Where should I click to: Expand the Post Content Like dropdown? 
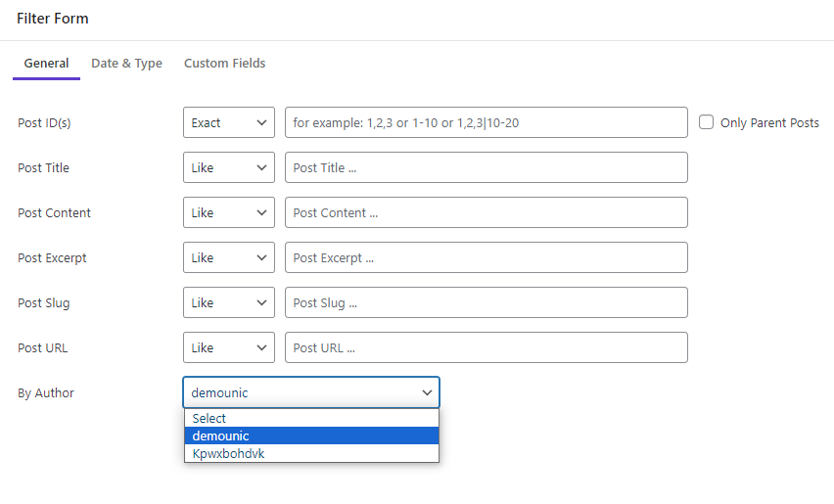click(x=229, y=212)
